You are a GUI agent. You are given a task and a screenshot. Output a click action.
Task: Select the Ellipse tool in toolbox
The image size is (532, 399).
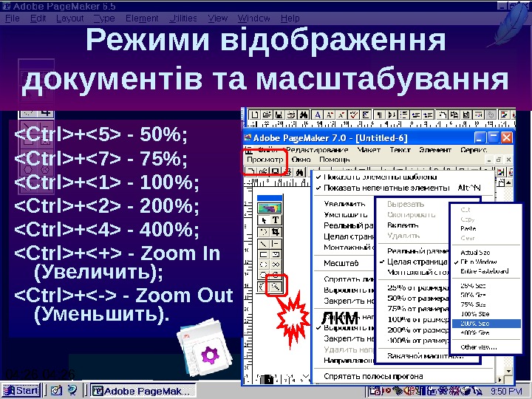[264, 265]
